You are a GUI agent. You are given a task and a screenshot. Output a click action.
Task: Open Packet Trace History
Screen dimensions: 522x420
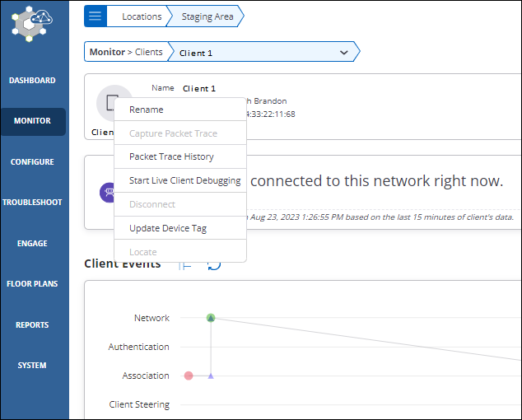point(180,156)
